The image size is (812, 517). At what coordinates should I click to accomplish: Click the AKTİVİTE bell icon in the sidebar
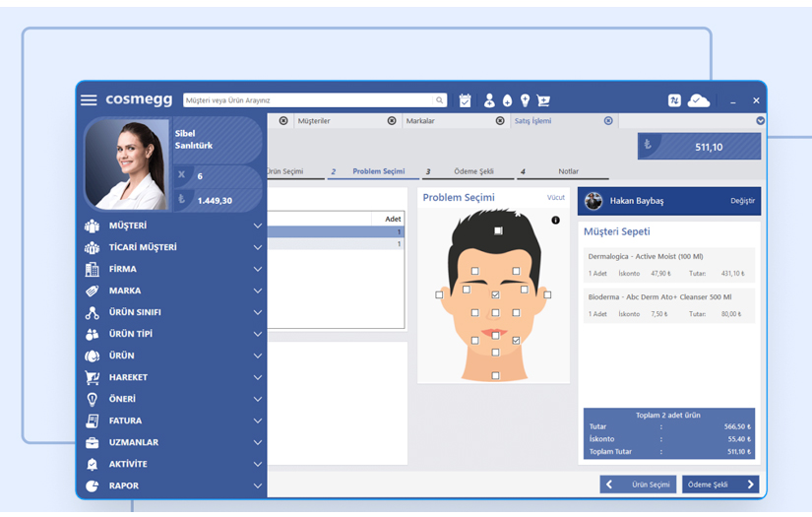pos(93,464)
